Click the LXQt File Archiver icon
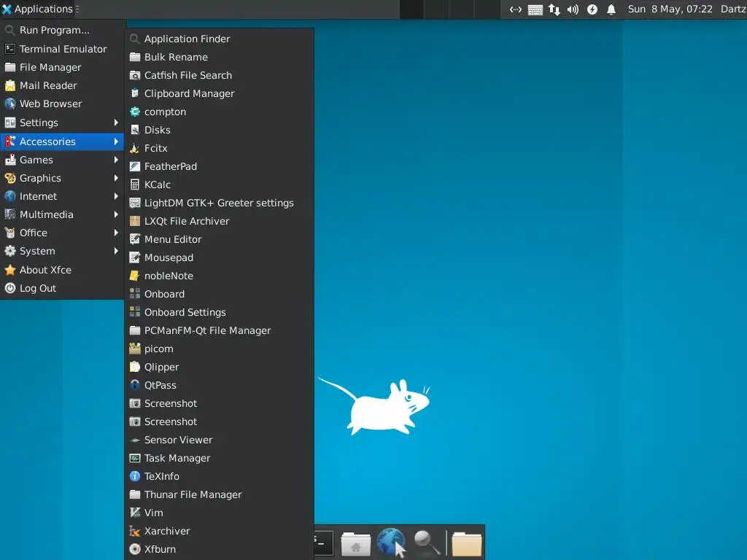Viewport: 747px width, 560px height. [135, 221]
